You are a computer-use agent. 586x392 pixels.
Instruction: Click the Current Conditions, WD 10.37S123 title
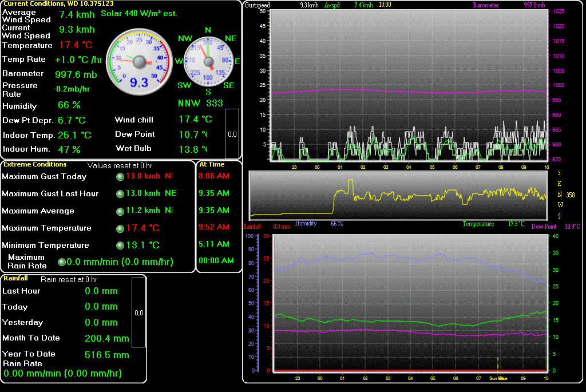pyautogui.click(x=59, y=3)
